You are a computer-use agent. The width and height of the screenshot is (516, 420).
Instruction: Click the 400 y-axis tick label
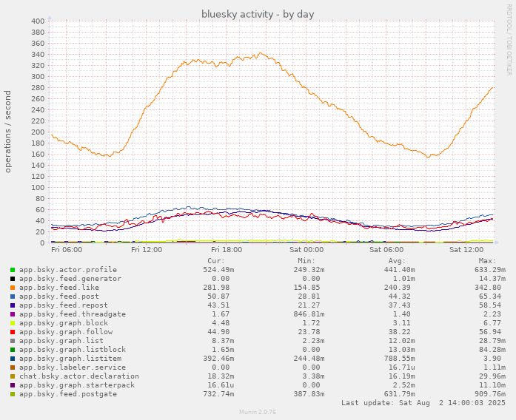coord(38,21)
